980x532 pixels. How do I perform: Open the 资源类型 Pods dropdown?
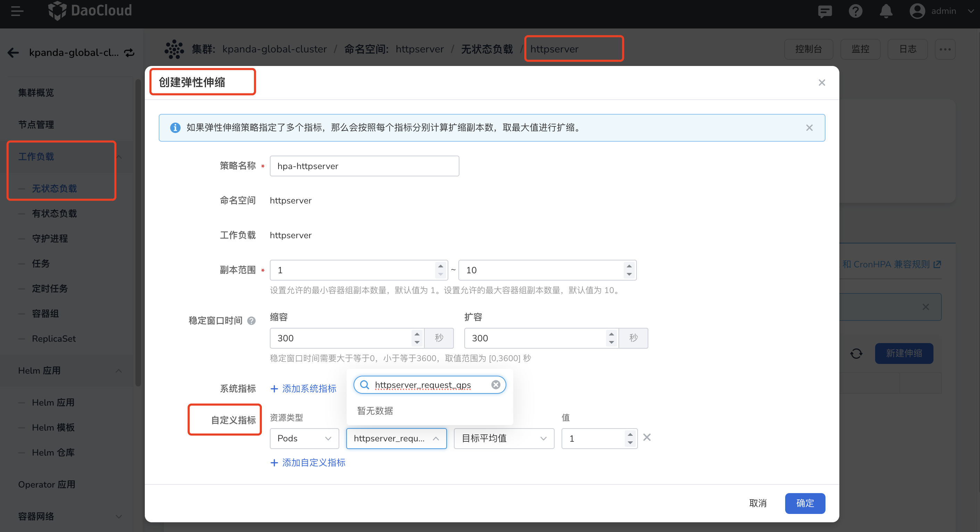(x=304, y=438)
